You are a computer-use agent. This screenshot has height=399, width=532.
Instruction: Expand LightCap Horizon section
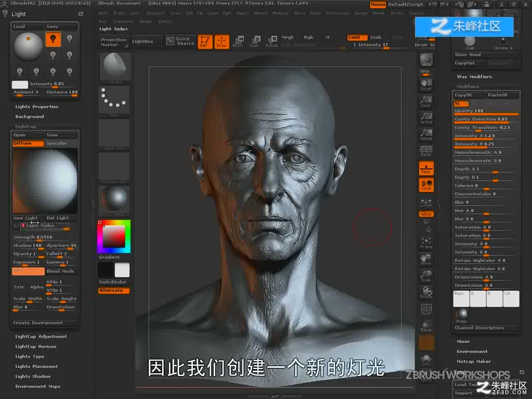pyautogui.click(x=36, y=347)
